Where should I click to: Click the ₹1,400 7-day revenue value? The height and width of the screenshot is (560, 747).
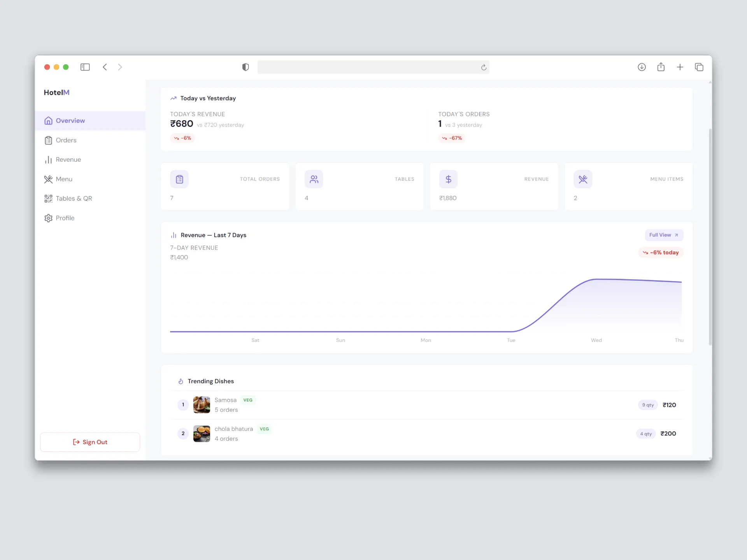click(179, 257)
